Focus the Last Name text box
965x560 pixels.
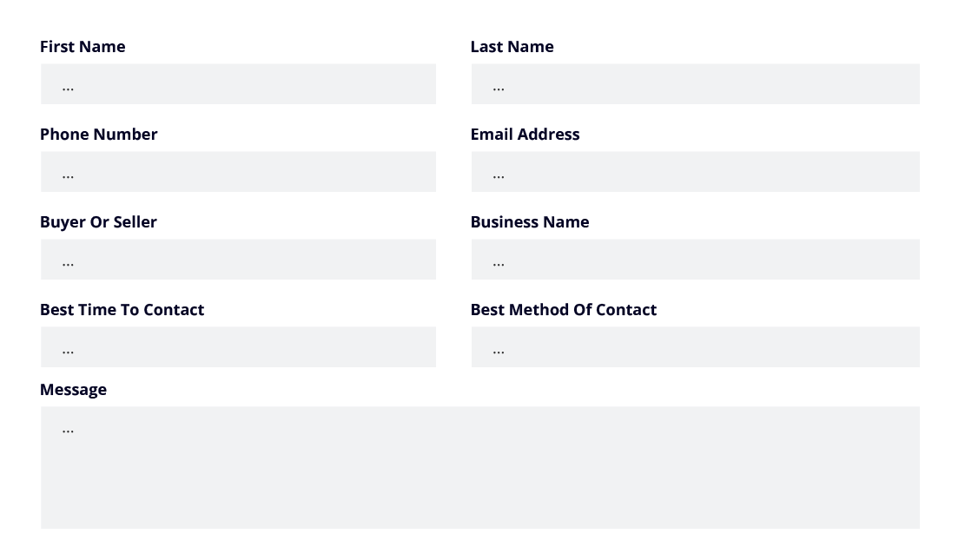tap(695, 84)
